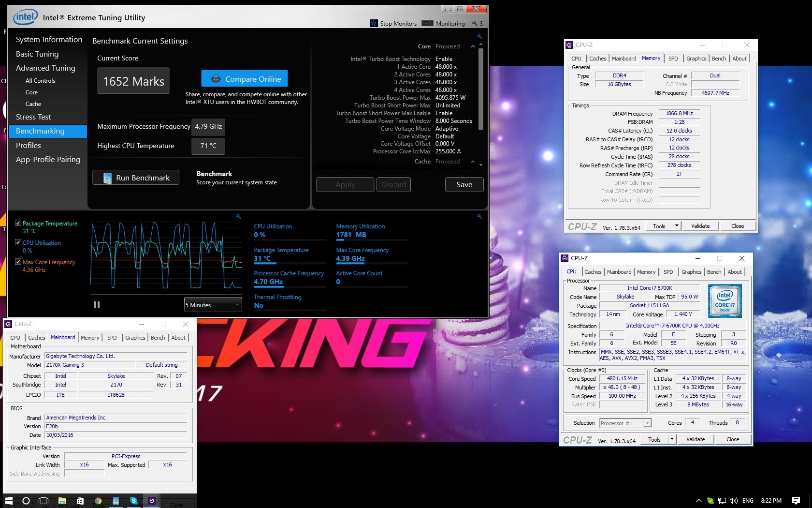The width and height of the screenshot is (812, 508).
Task: Open Task View on the taskbar
Action: pos(43,500)
